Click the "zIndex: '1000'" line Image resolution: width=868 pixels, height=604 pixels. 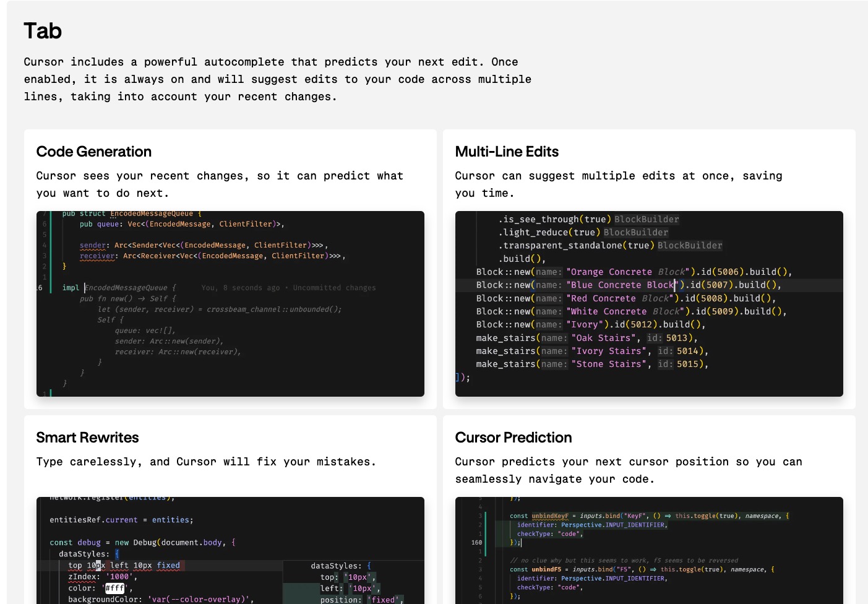pos(102,577)
